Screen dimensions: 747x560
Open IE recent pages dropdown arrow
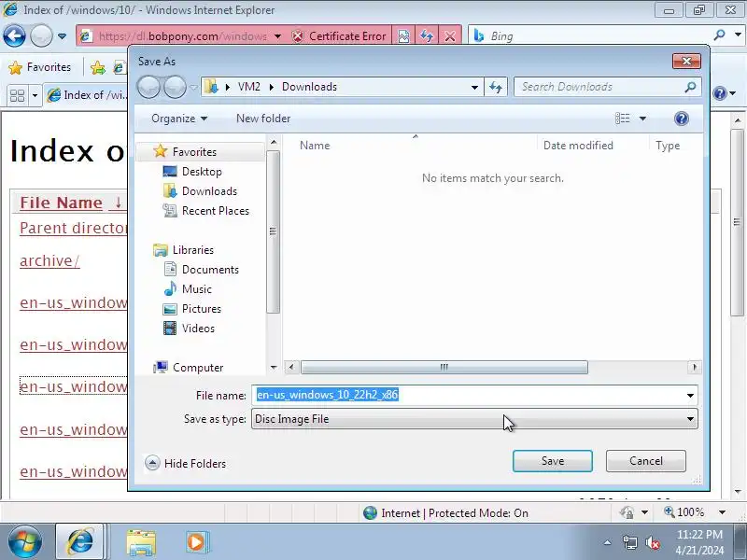click(62, 36)
